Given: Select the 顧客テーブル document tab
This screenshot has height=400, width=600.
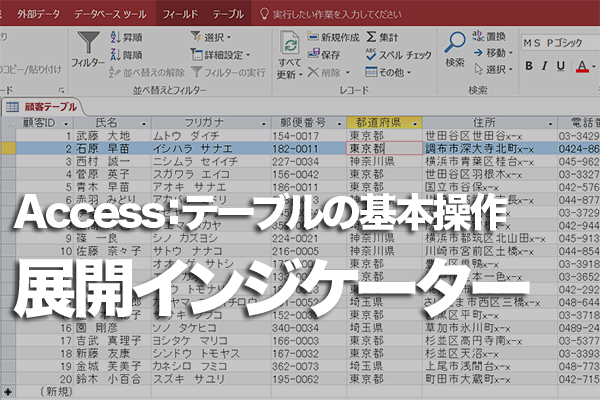Looking at the screenshot, I should (x=42, y=107).
